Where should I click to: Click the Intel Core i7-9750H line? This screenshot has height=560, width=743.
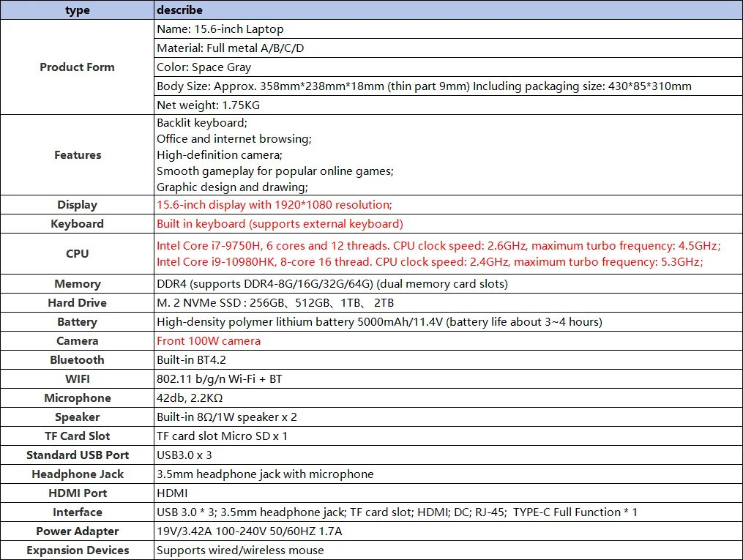pos(438,245)
